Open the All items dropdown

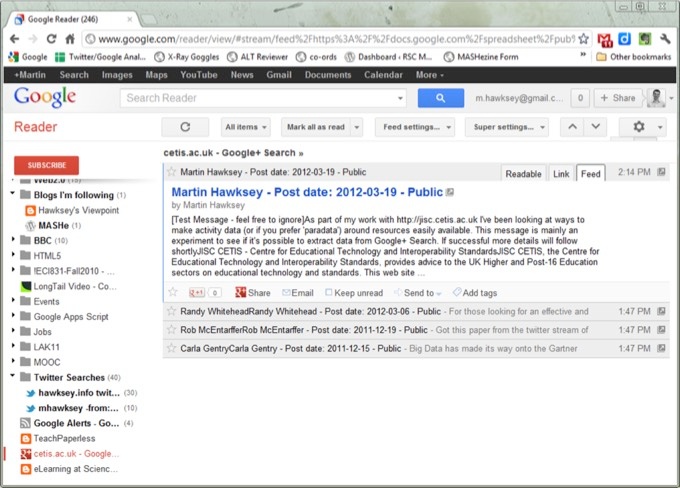click(246, 127)
